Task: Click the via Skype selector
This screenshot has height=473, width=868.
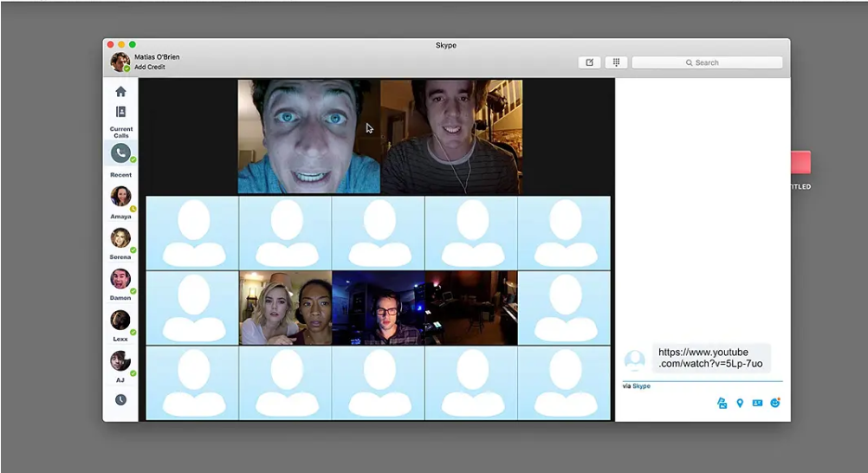Action: pyautogui.click(x=637, y=386)
